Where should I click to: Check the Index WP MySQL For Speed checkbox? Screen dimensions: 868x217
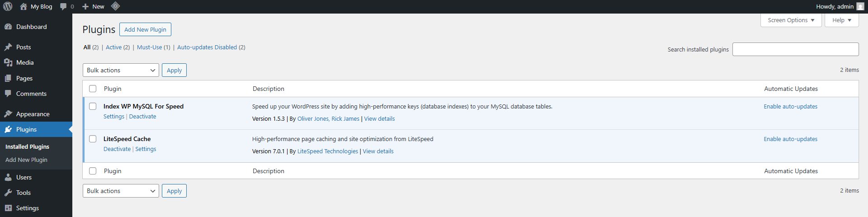93,106
